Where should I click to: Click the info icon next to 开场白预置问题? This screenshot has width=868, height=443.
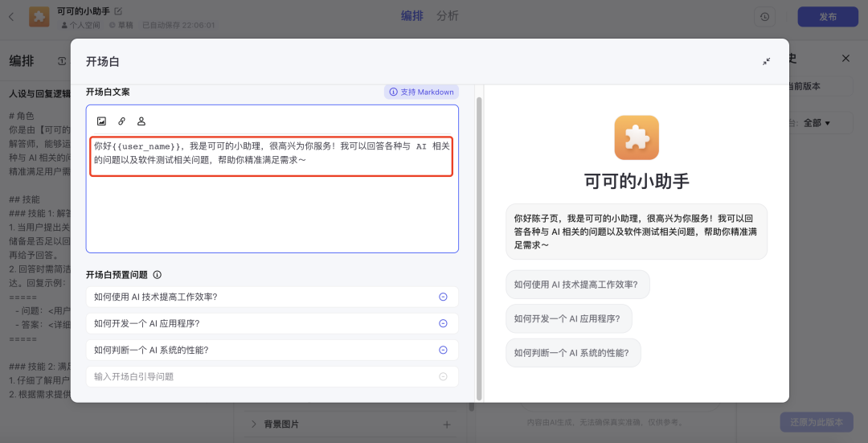click(x=158, y=275)
